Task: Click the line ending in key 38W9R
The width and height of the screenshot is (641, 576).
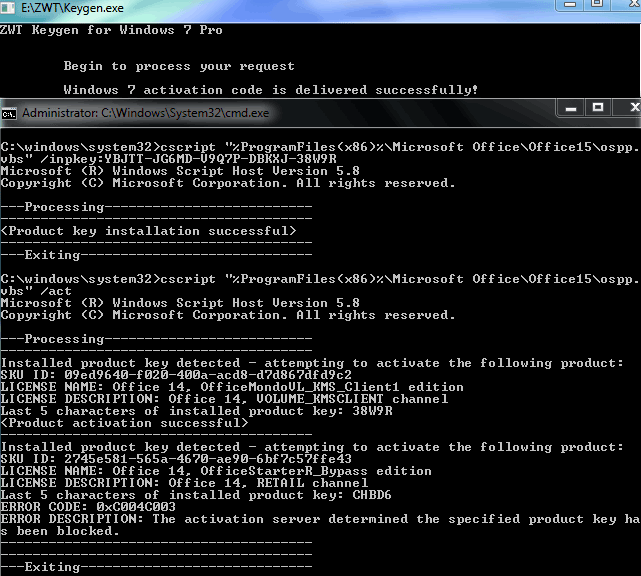Action: pyautogui.click(x=196, y=411)
